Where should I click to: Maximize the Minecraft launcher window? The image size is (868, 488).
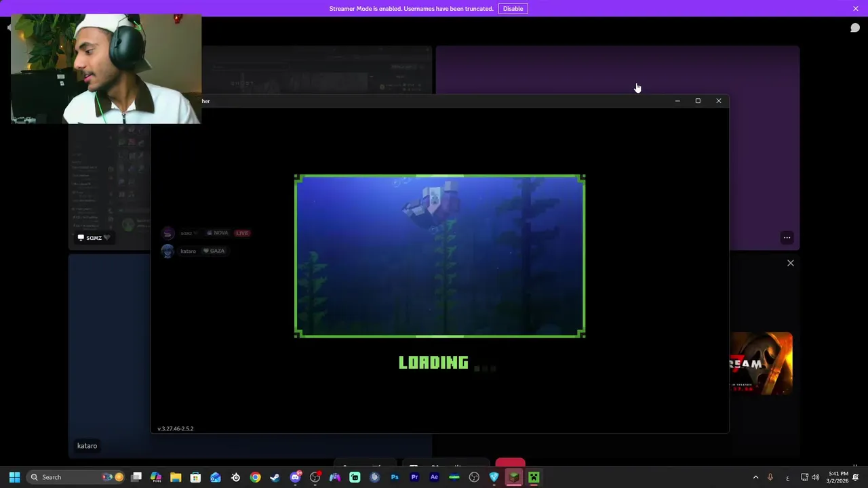click(x=698, y=101)
